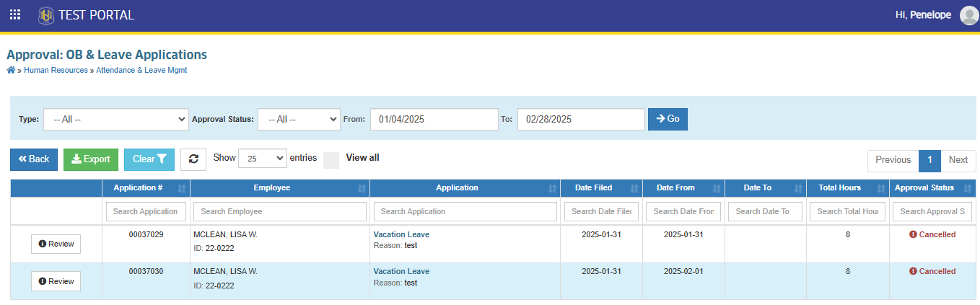Screen dimensions: 980x305
Task: Open the apps grid menu icon
Action: point(15,14)
